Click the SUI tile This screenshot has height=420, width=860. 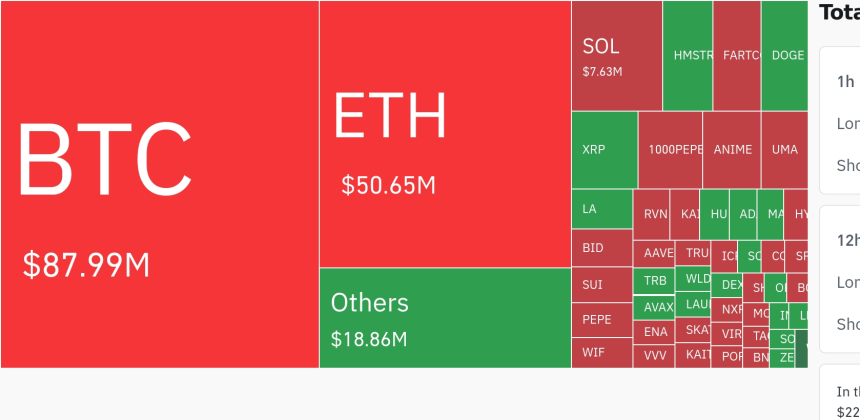click(602, 285)
